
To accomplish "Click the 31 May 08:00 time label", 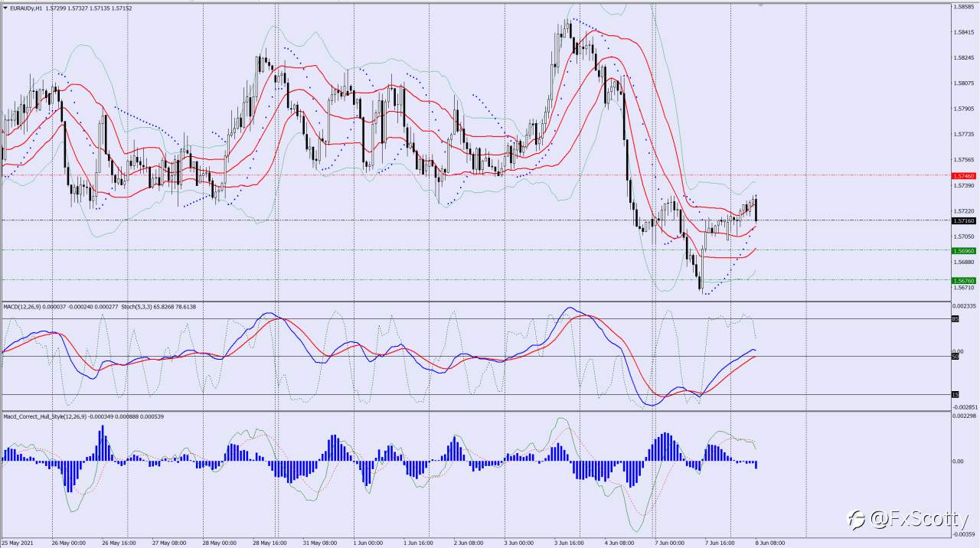I will pos(321,543).
